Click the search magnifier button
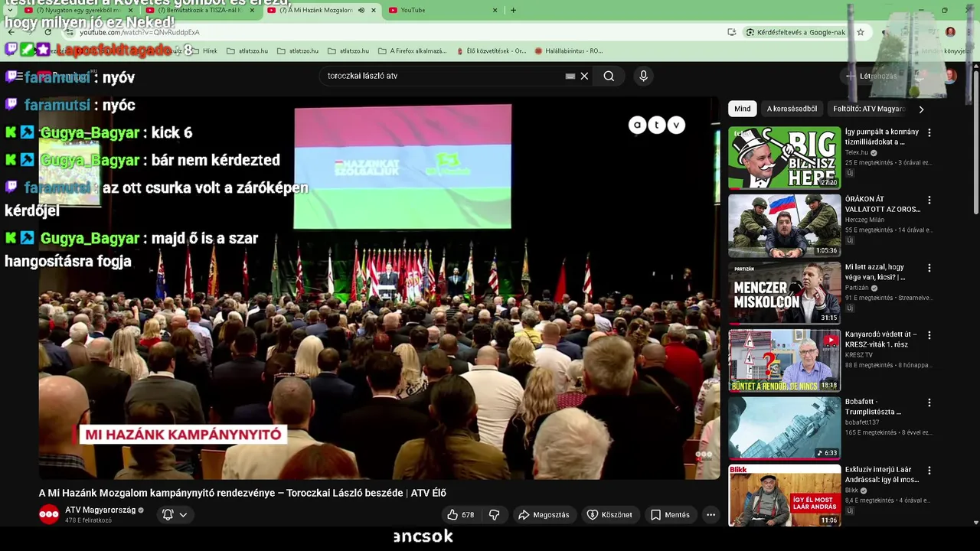This screenshot has height=551, width=980. tap(609, 76)
